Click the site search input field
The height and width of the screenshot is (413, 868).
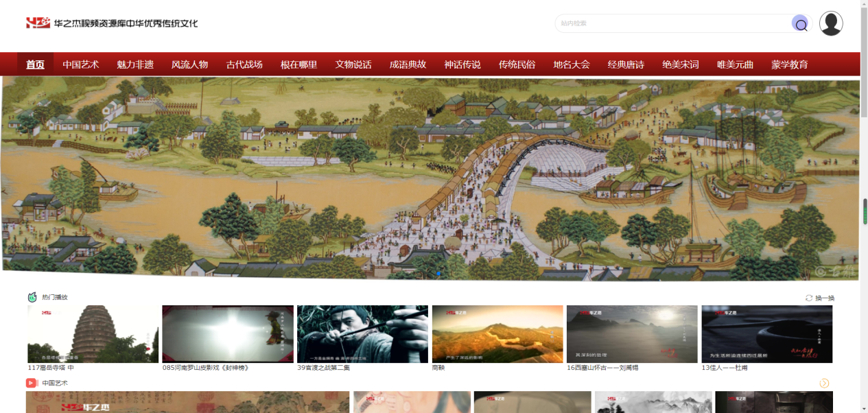point(674,23)
